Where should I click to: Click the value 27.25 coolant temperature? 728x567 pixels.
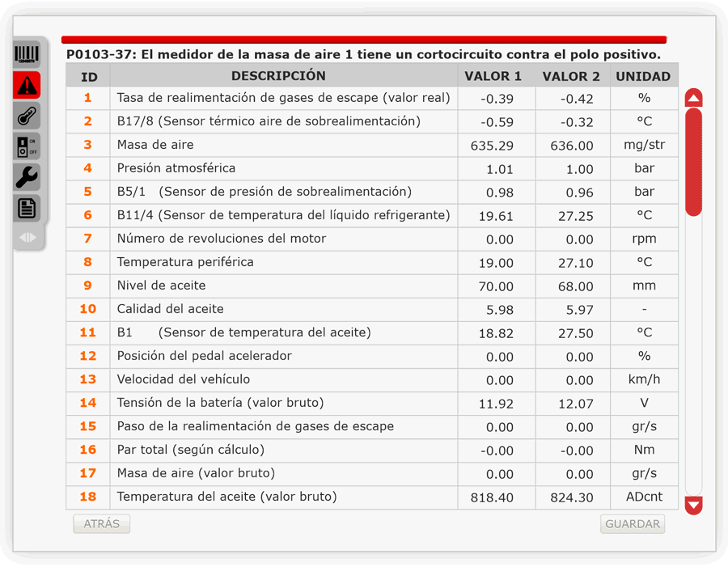[576, 217]
